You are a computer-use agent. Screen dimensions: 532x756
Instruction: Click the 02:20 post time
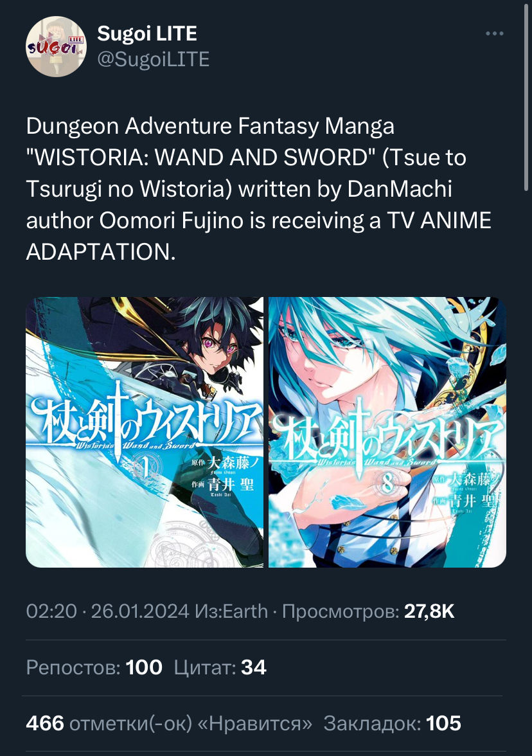(51, 611)
